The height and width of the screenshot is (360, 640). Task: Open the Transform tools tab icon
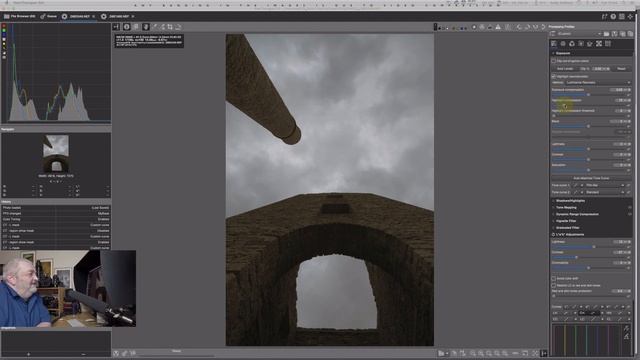[x=590, y=44]
